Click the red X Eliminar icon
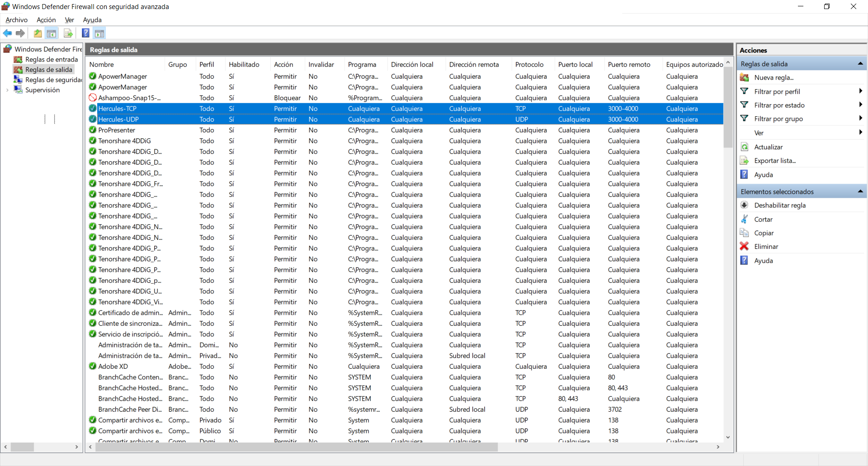This screenshot has width=868, height=466. pyautogui.click(x=744, y=247)
